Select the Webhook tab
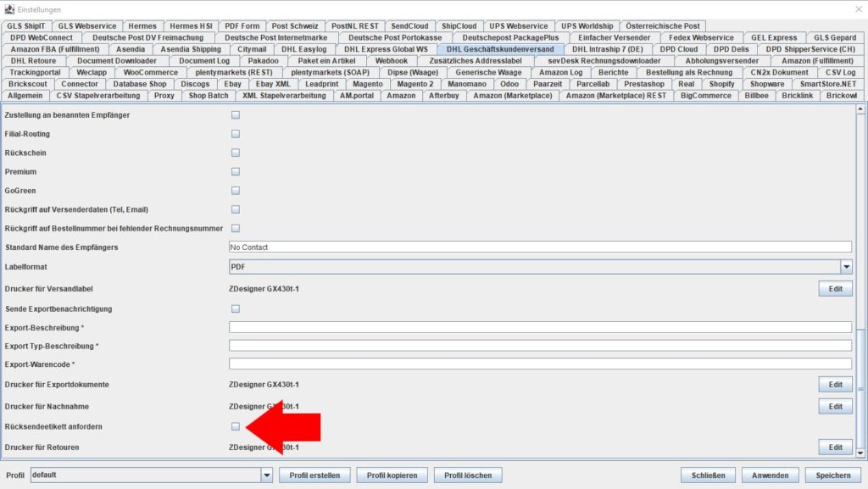This screenshot has width=868, height=489. (x=392, y=61)
